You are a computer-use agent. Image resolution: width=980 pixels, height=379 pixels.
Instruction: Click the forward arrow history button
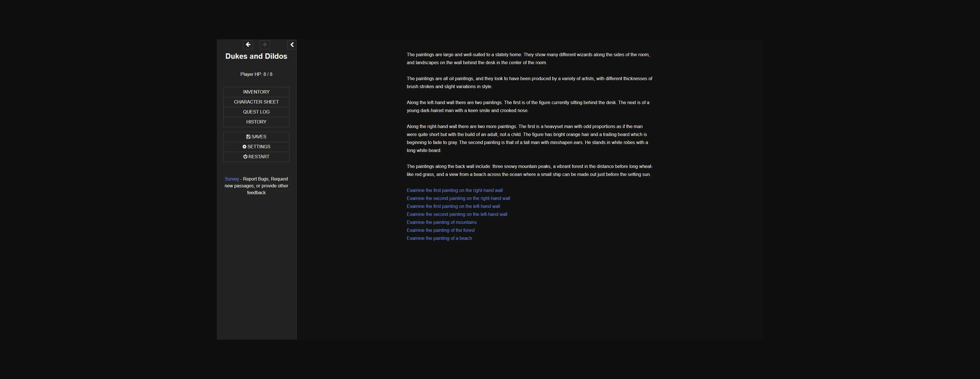click(264, 44)
